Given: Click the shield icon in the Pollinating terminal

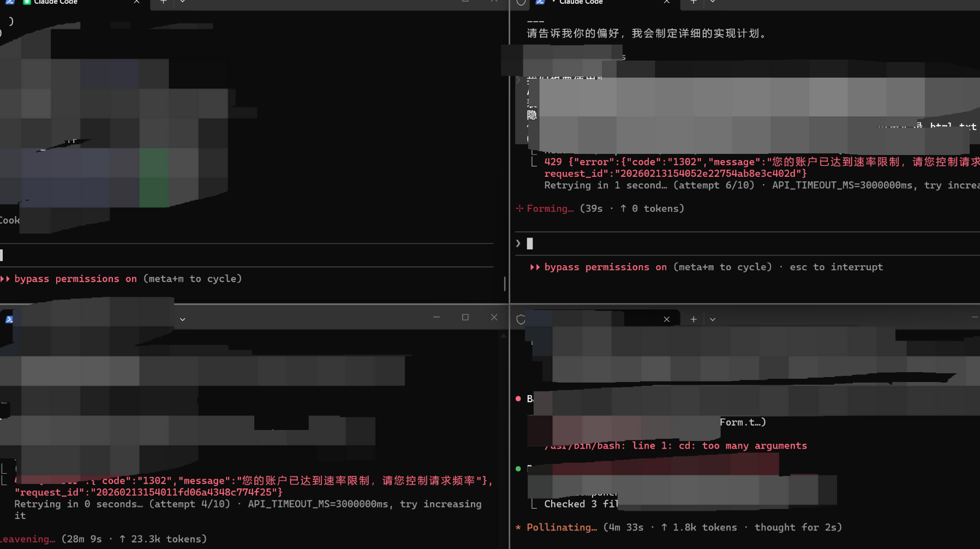Looking at the screenshot, I should 521,319.
